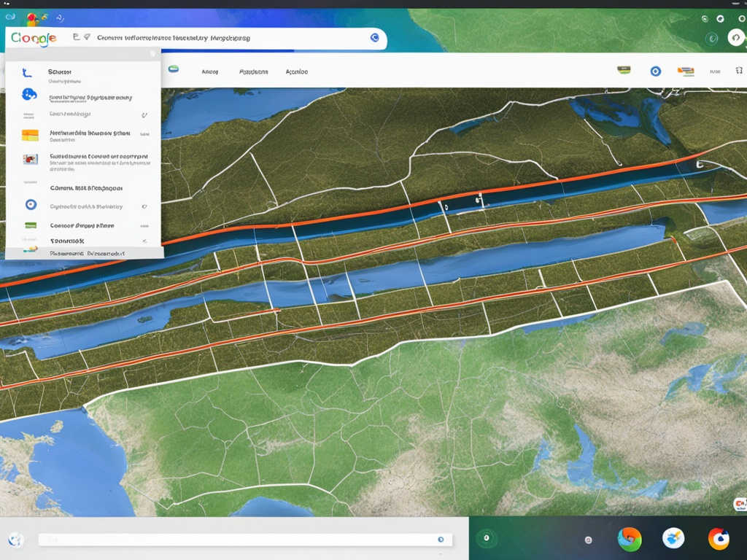Toggle the small arrow control beside the third suggestion
Image resolution: width=747 pixels, height=560 pixels.
[145, 114]
